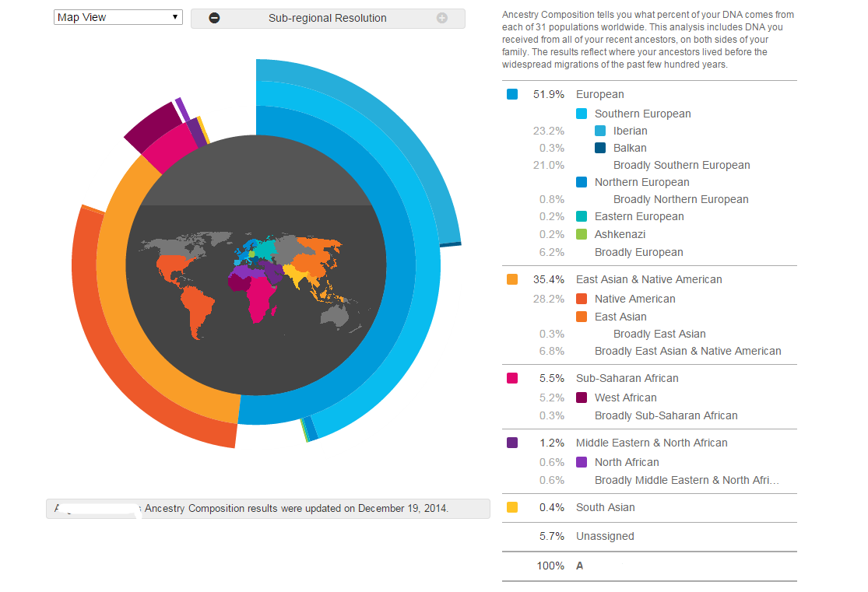The width and height of the screenshot is (868, 592).
Task: Select 'Broadly Southern European' row text
Action: pos(681,165)
